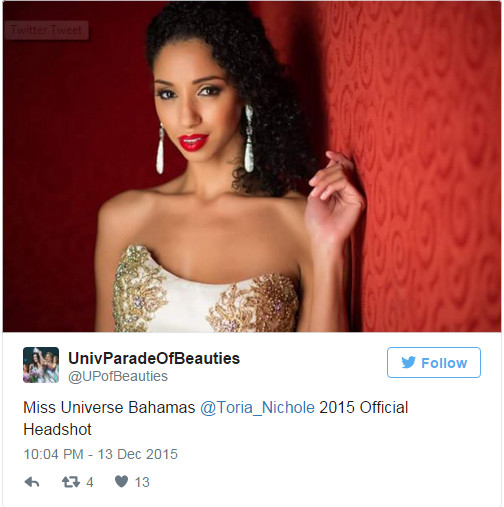Click the Twitter bird icon in Follow
Screen dimensions: 504x507
408,362
